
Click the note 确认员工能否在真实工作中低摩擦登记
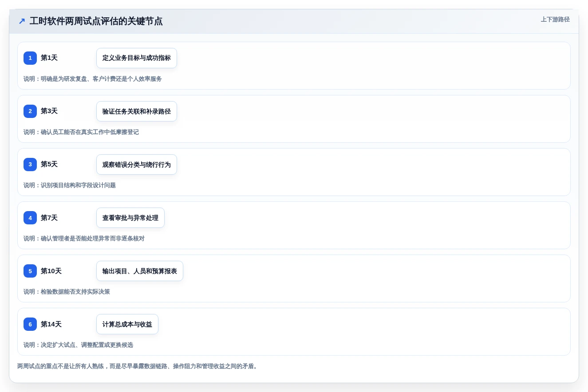tap(81, 132)
